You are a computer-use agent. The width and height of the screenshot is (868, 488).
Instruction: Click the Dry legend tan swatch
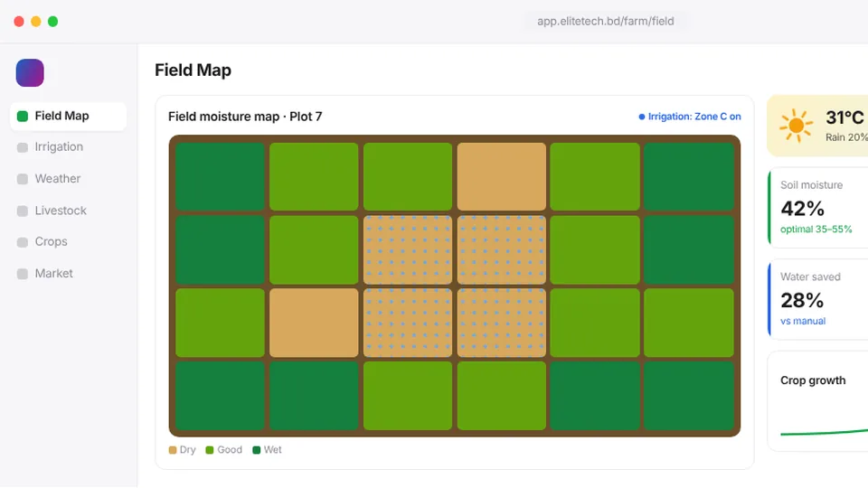pos(173,450)
